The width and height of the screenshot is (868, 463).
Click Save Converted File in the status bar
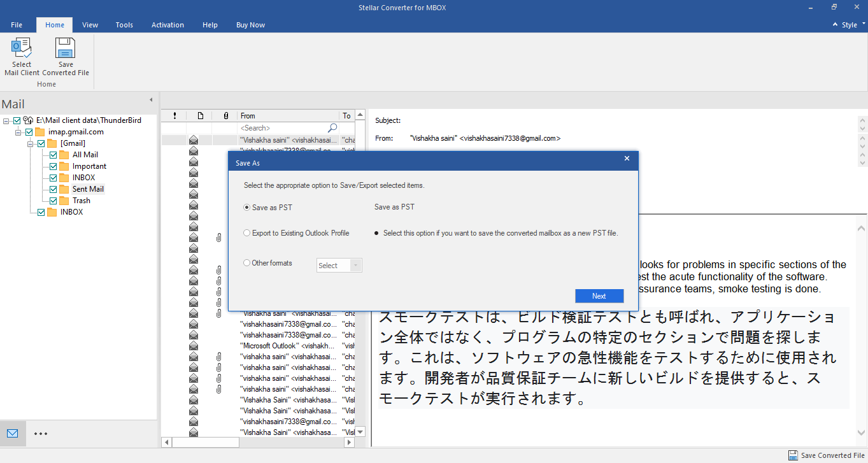click(827, 455)
